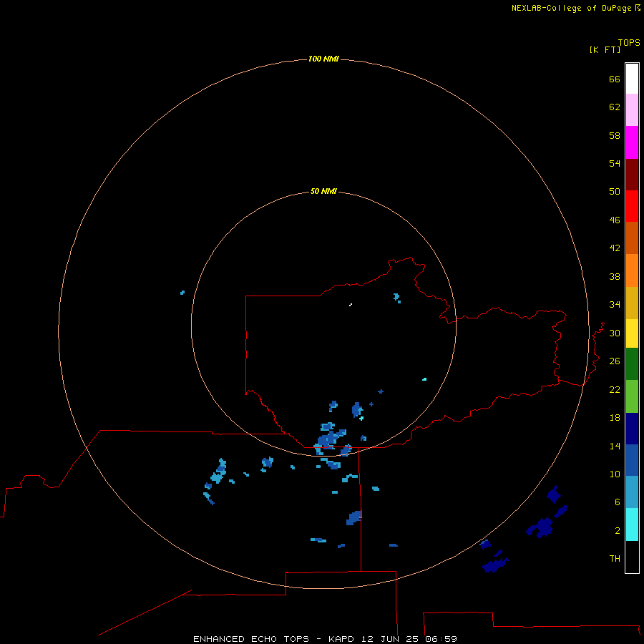Click the "54" legend value
Viewport: 644px width, 644px height.
pyautogui.click(x=615, y=163)
